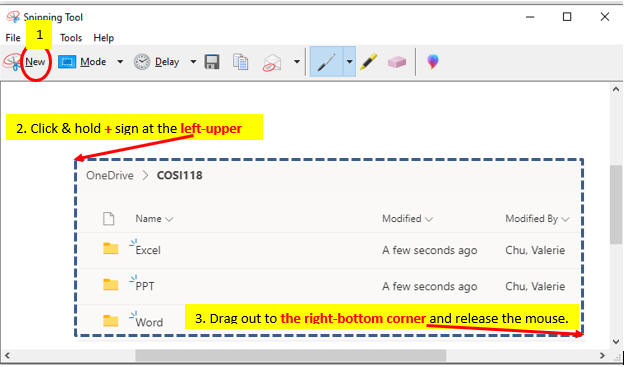Click the scissors icon beside New

[x=13, y=62]
